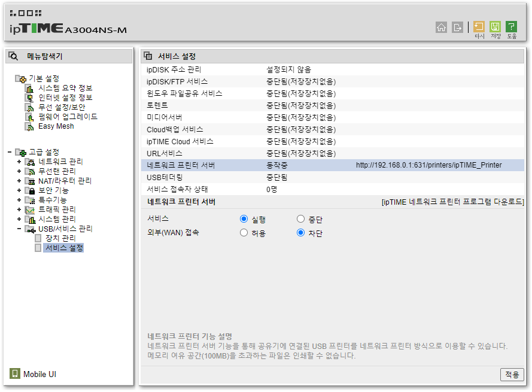Click the 인터넷 설정 정보 icon
This screenshot has width=532, height=392.
click(x=29, y=98)
